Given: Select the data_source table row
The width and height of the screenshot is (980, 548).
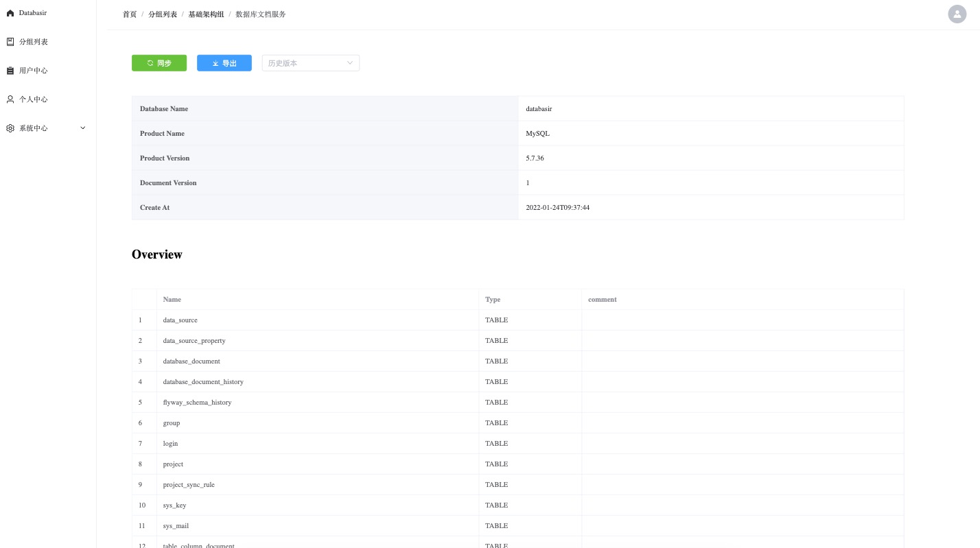Looking at the screenshot, I should click(x=180, y=320).
